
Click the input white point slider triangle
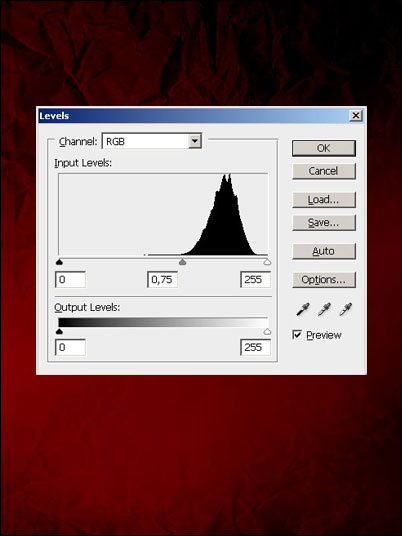[x=267, y=262]
